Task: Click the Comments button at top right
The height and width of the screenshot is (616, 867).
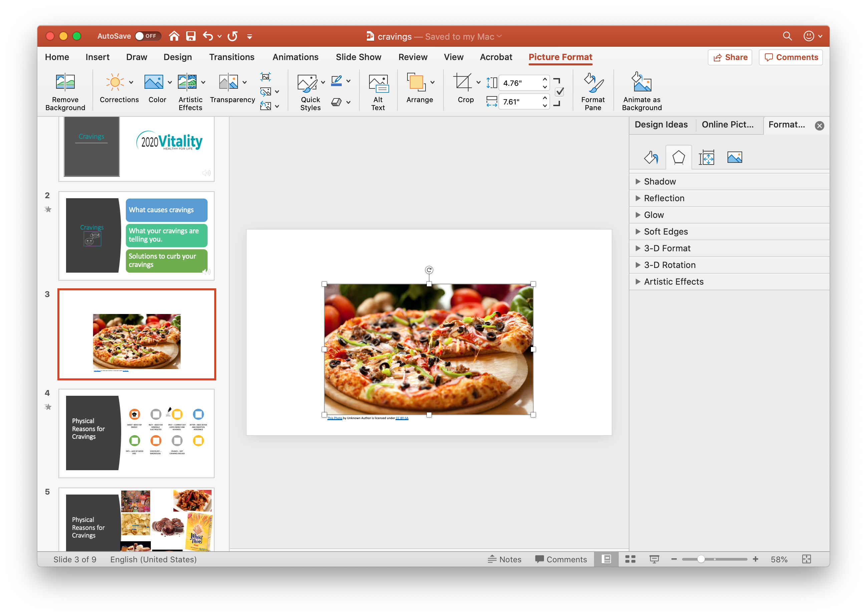Action: coord(791,57)
